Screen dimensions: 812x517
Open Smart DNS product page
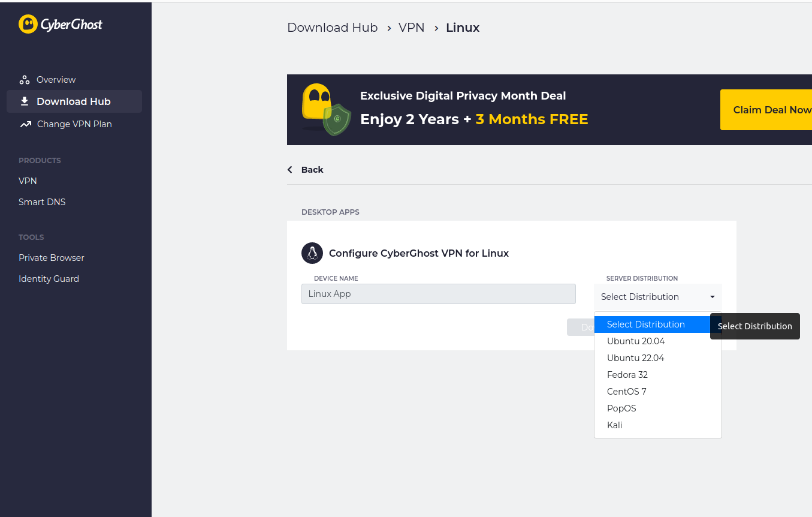(x=42, y=202)
